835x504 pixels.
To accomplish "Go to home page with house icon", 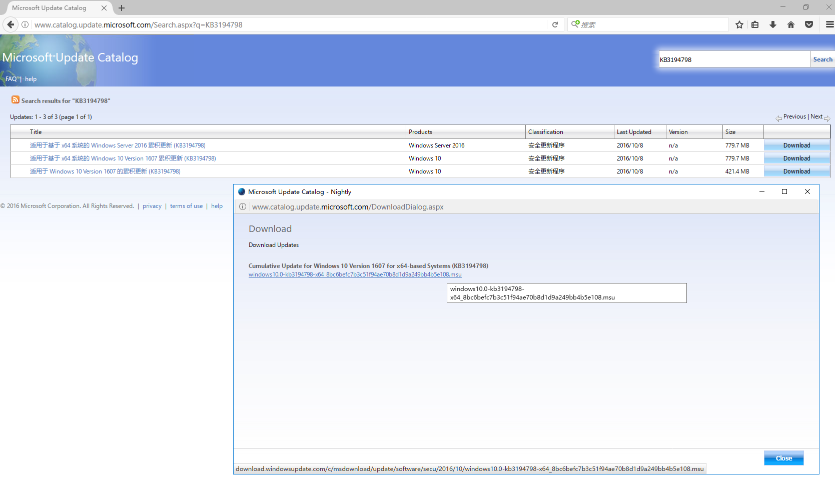I will tap(791, 24).
